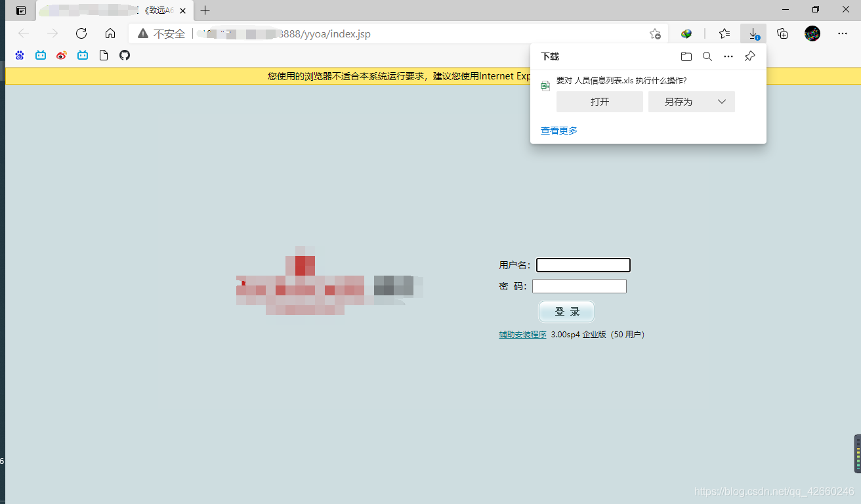
Task: Open the blank page bookmark
Action: 104,56
